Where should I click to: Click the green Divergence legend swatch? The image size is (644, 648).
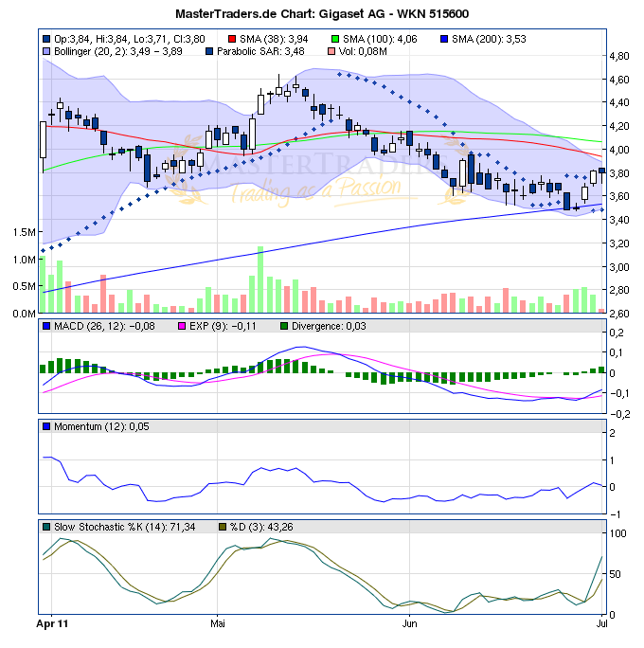point(284,326)
